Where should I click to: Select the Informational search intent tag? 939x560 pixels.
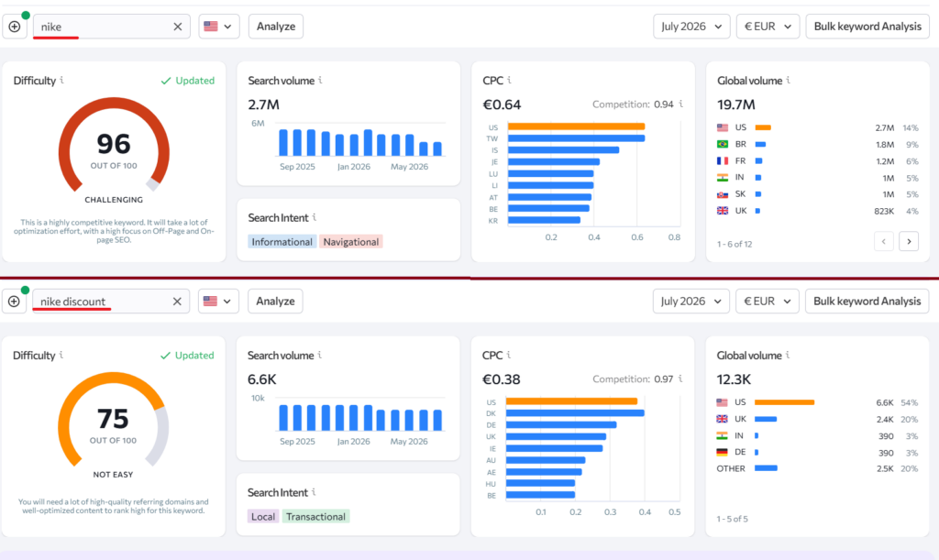tap(282, 242)
